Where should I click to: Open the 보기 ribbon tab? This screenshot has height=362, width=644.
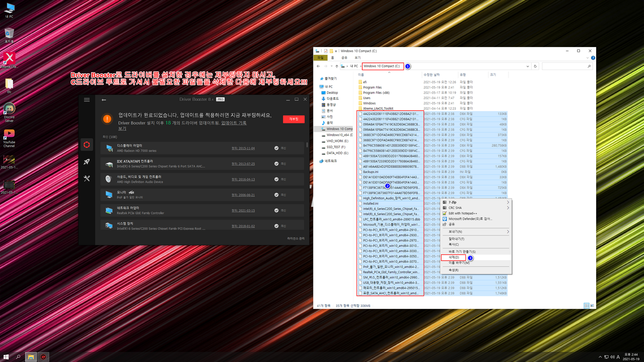[x=358, y=58]
